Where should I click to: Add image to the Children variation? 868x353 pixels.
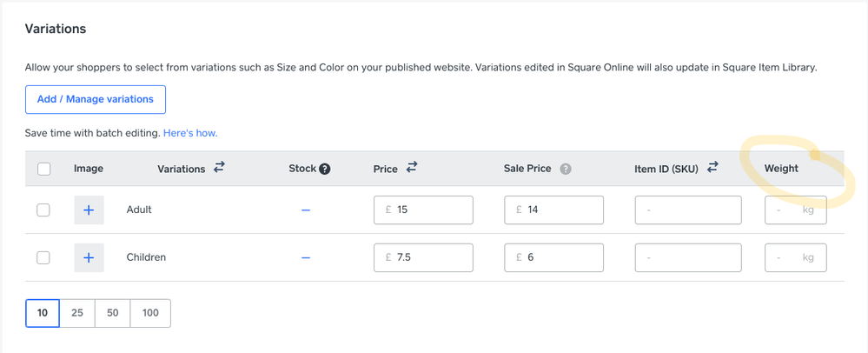89,257
